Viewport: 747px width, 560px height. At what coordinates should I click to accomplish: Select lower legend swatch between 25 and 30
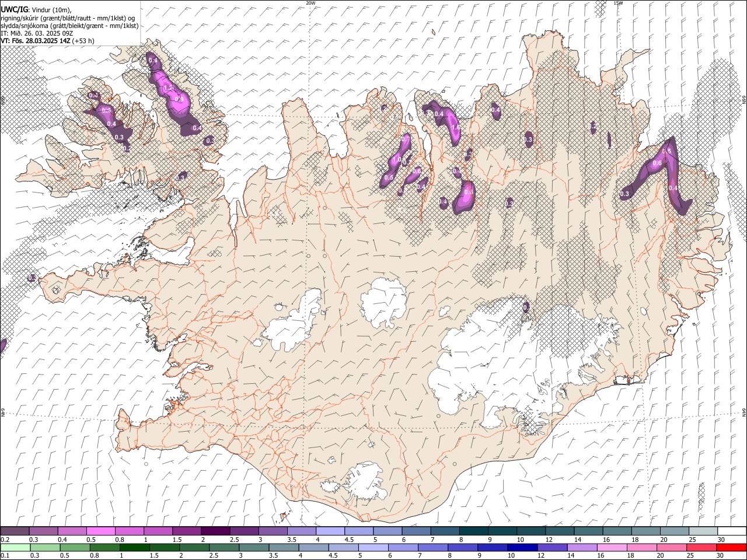click(x=701, y=547)
